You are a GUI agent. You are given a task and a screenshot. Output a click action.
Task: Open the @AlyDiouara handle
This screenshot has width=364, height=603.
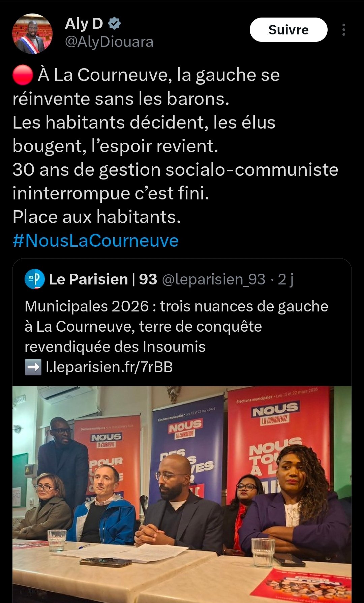click(x=109, y=42)
